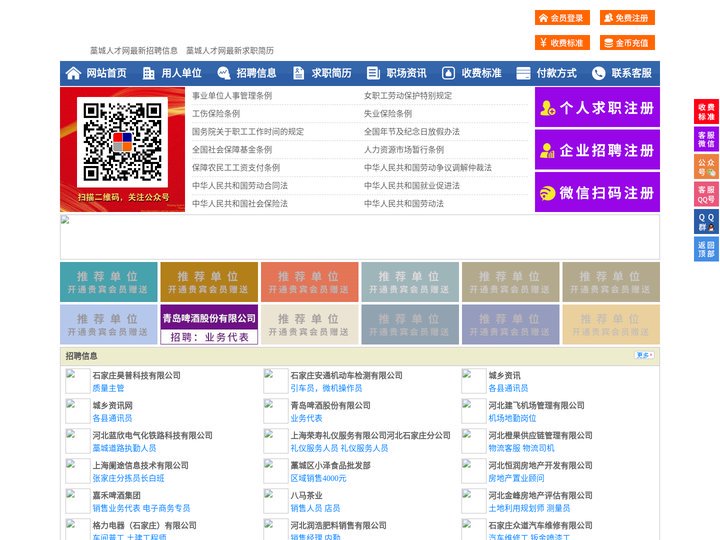Screen dimensions: 720x540
Task: Open 藁城人才网最新招聘信息 link
Action: (x=134, y=51)
